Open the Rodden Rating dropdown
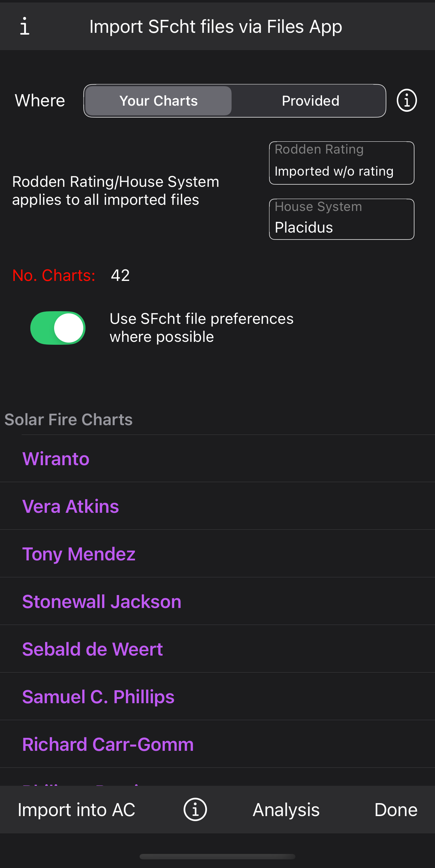 [341, 163]
